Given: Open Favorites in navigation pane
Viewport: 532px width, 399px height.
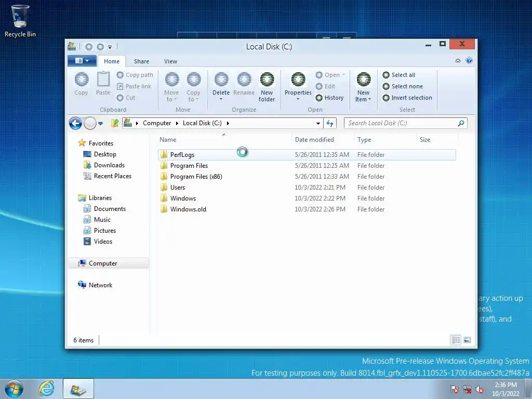Looking at the screenshot, I should coord(96,143).
